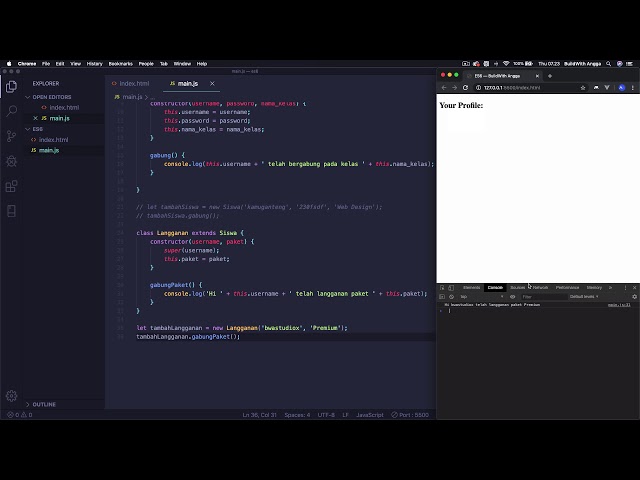Open the Manage gear in activity bar

click(11, 396)
